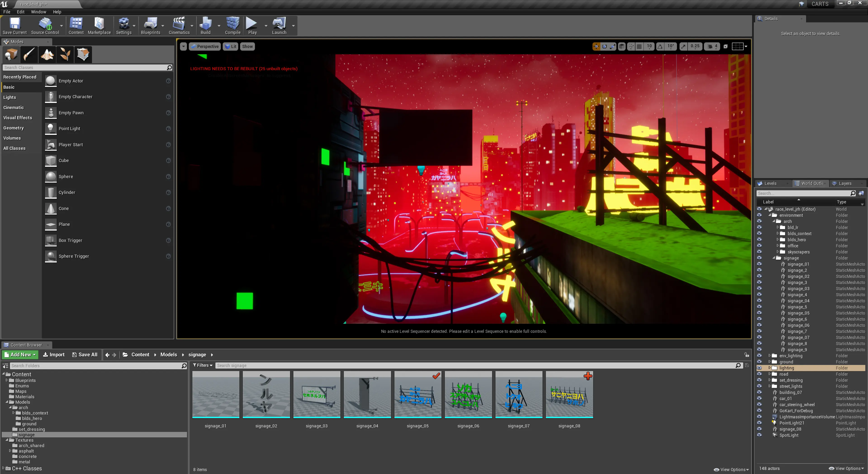Image resolution: width=868 pixels, height=474 pixels.
Task: Toggle grid snapping in the viewport
Action: coord(639,47)
